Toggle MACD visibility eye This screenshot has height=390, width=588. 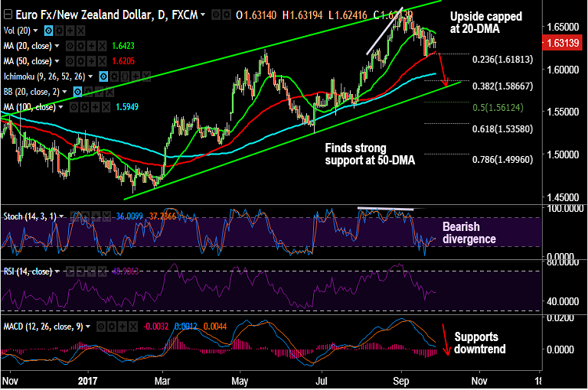pyautogui.click(x=101, y=327)
